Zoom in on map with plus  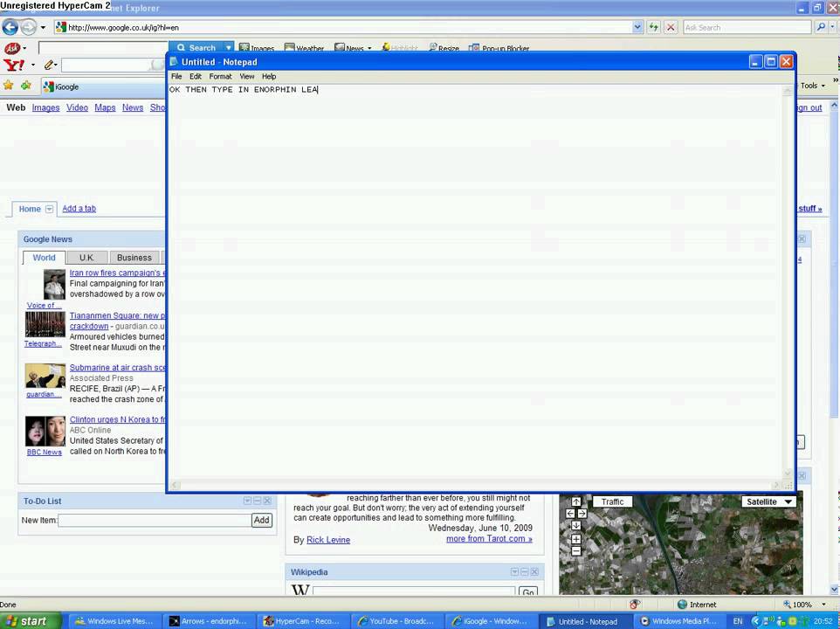tap(576, 540)
